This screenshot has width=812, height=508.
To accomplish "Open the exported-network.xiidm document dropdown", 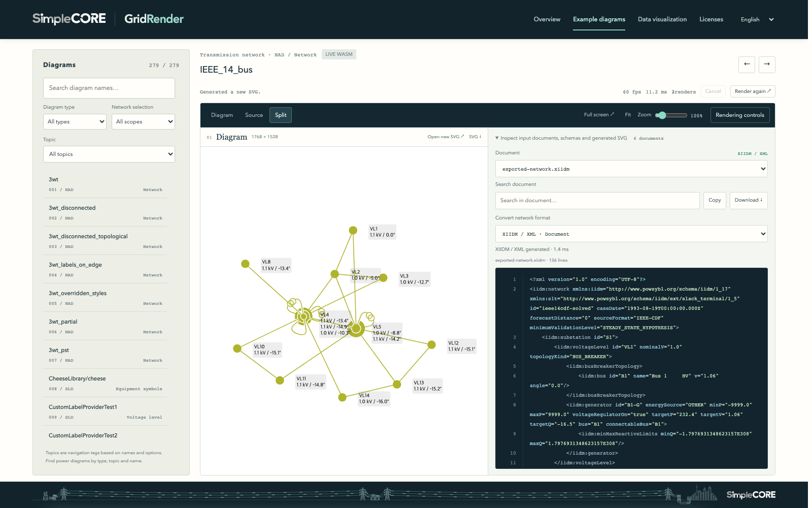I will (x=631, y=169).
